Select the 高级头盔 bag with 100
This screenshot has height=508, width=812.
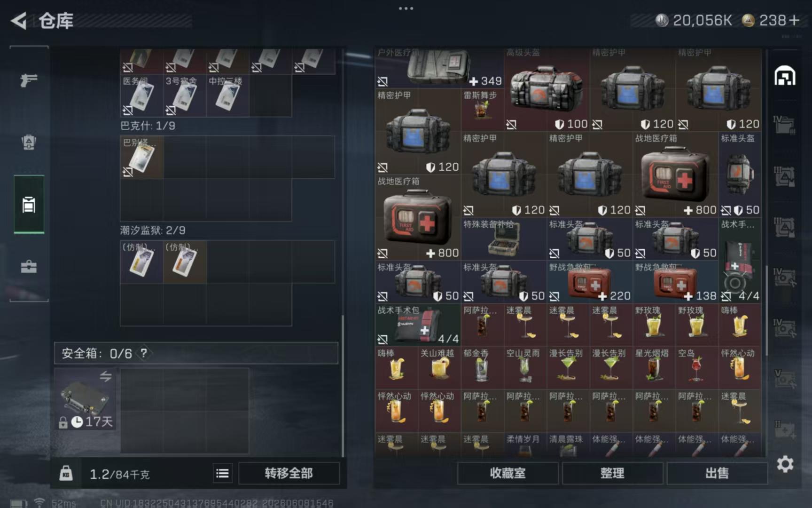click(547, 89)
